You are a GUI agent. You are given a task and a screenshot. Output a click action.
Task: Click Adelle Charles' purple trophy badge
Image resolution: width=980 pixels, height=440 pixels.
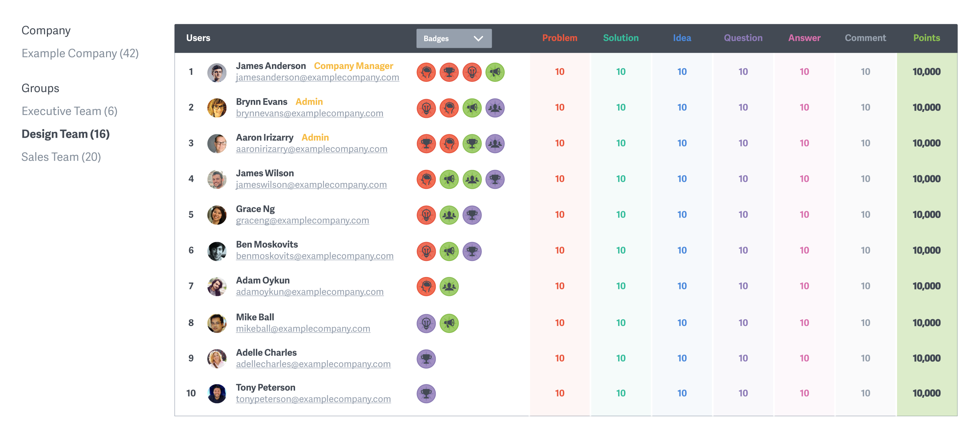[x=426, y=358]
